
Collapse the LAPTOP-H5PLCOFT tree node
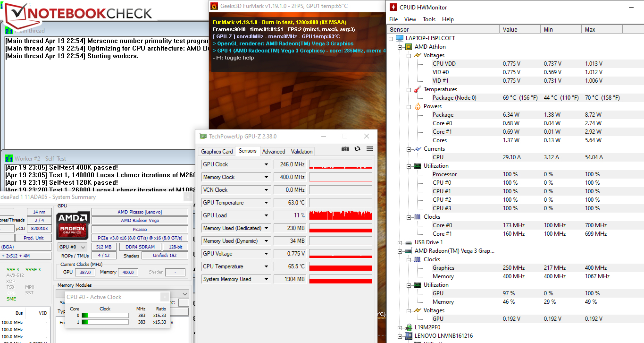point(391,38)
